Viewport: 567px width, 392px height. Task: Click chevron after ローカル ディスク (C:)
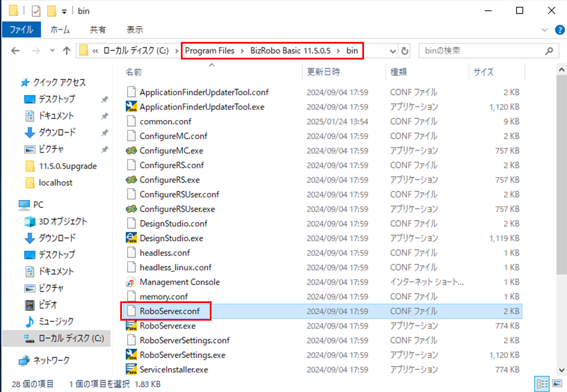click(x=176, y=50)
